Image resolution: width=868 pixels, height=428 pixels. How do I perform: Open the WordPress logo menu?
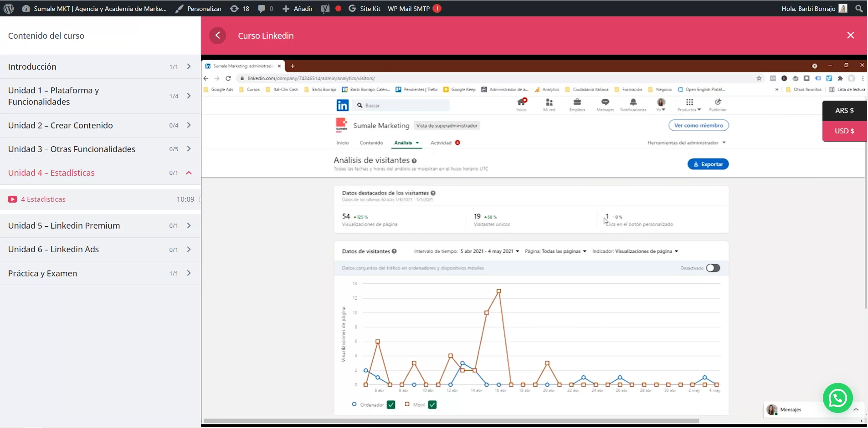coord(9,9)
